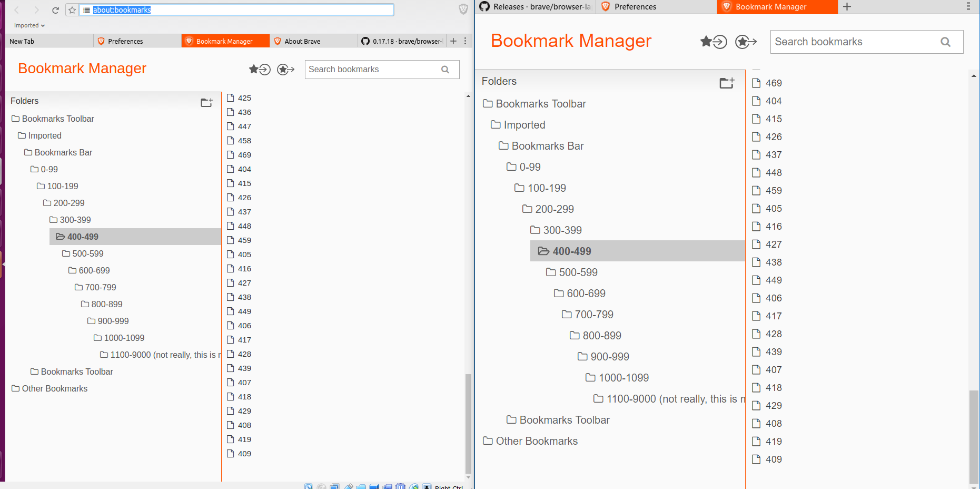980x489 pixels.
Task: Open bookmark 458 in left window list
Action: point(239,141)
